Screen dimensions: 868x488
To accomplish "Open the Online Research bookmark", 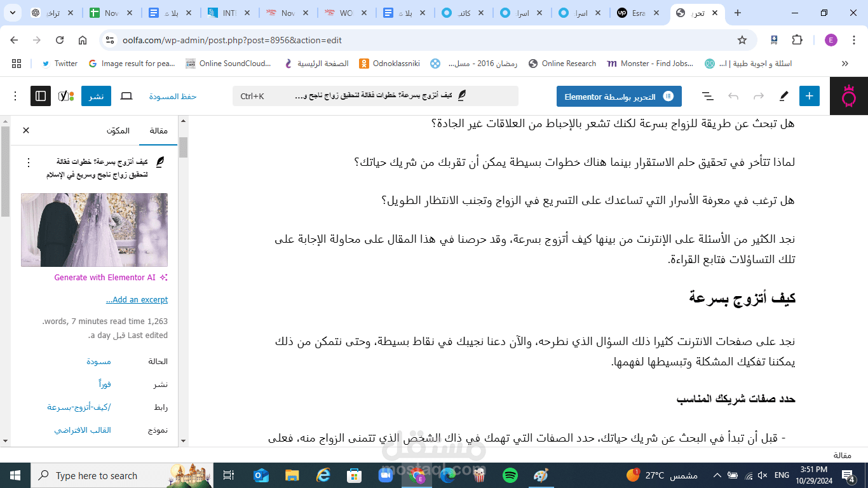I will [x=562, y=64].
